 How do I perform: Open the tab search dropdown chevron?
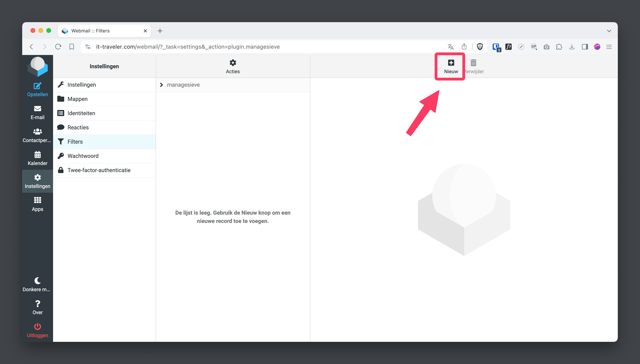tap(609, 31)
